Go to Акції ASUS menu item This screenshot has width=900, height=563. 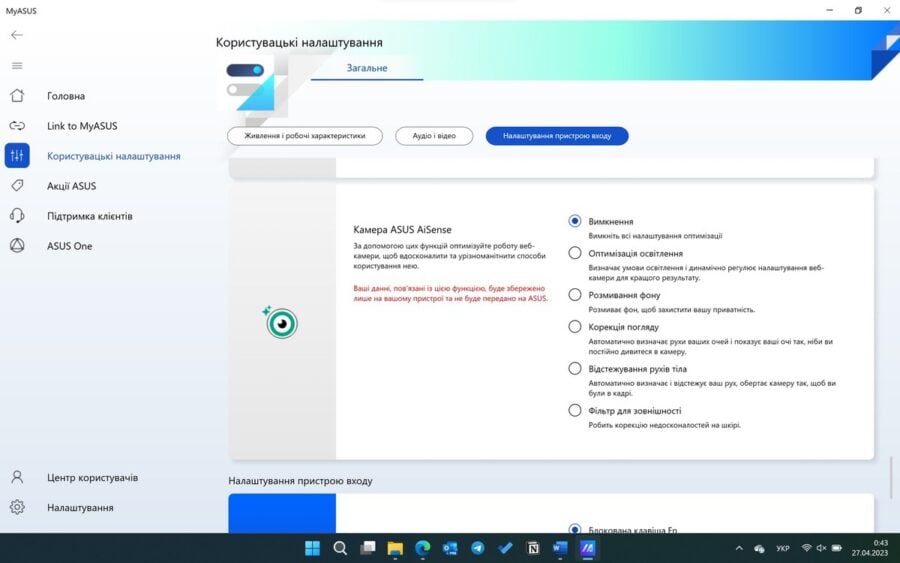[72, 186]
